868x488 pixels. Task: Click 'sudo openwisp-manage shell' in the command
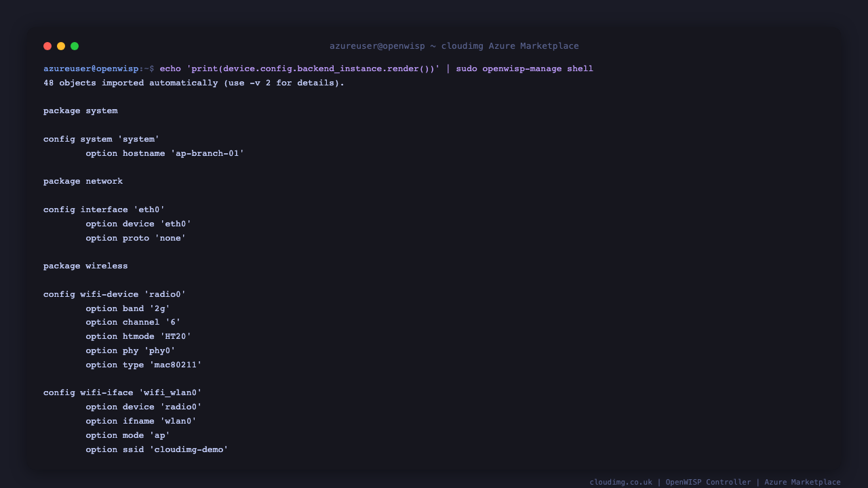[524, 69]
